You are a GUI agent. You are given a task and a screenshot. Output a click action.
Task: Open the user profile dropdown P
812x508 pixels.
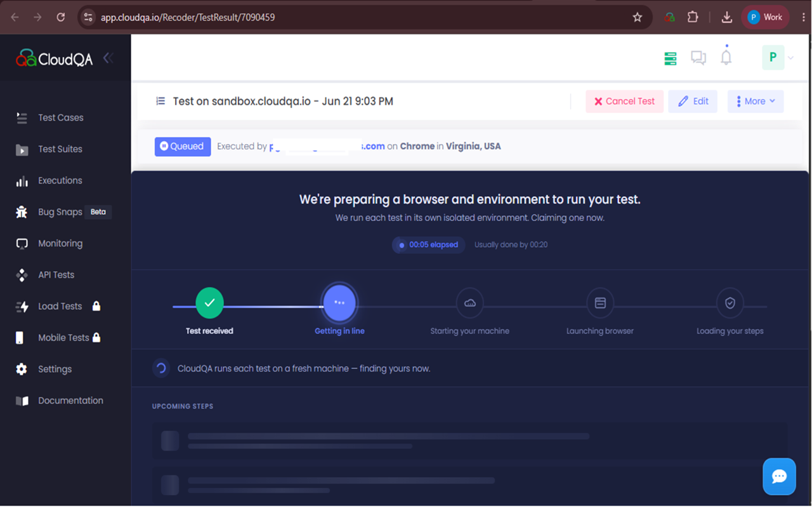(x=778, y=57)
